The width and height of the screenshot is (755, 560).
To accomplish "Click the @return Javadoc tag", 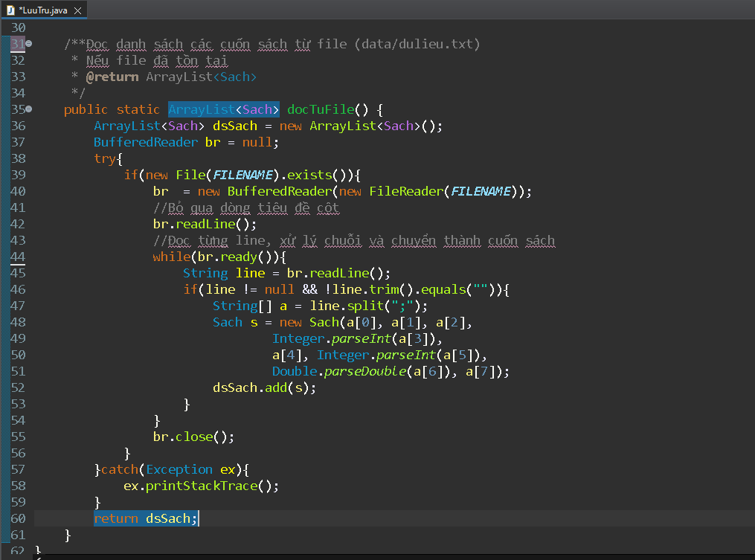I will [112, 77].
